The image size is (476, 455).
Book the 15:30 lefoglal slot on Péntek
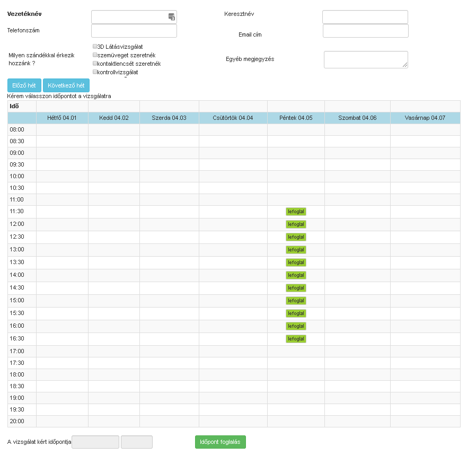296,313
